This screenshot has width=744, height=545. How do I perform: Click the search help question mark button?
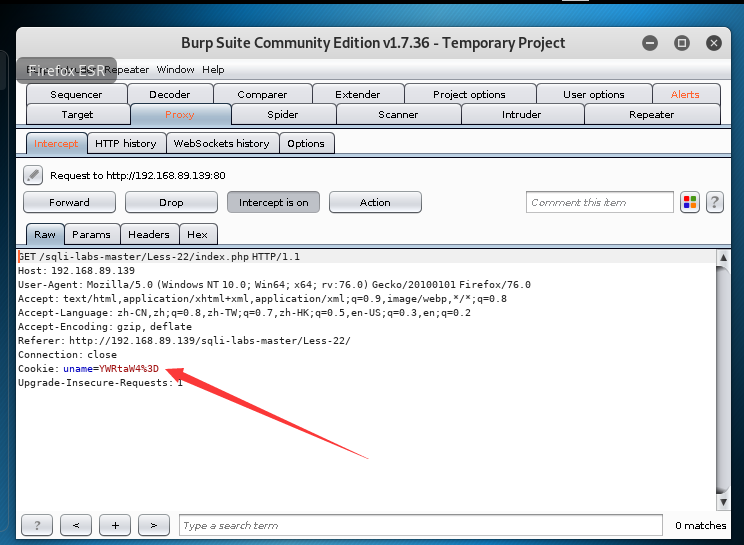pos(37,525)
